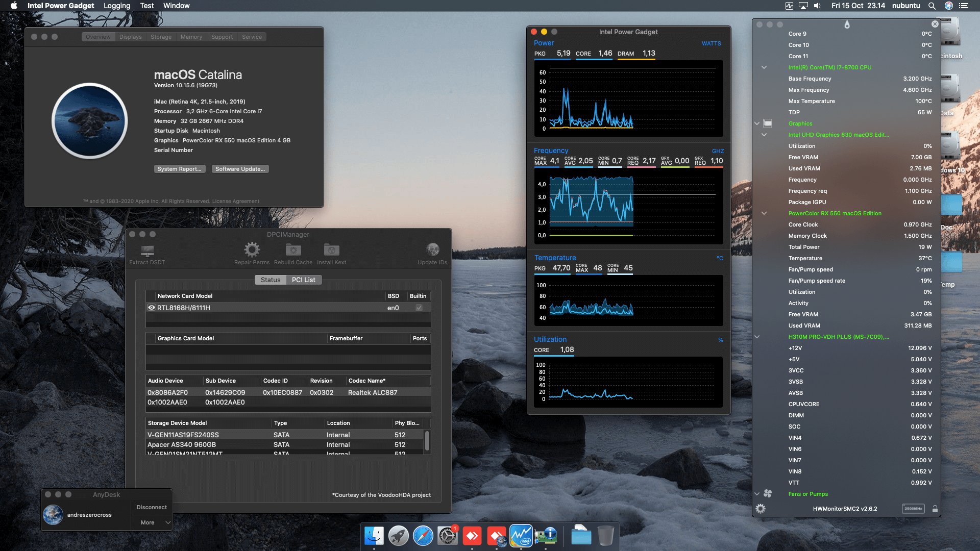Collapse the Intel UHD Graphics 630 group
Screen dimensions: 980x551
764,135
